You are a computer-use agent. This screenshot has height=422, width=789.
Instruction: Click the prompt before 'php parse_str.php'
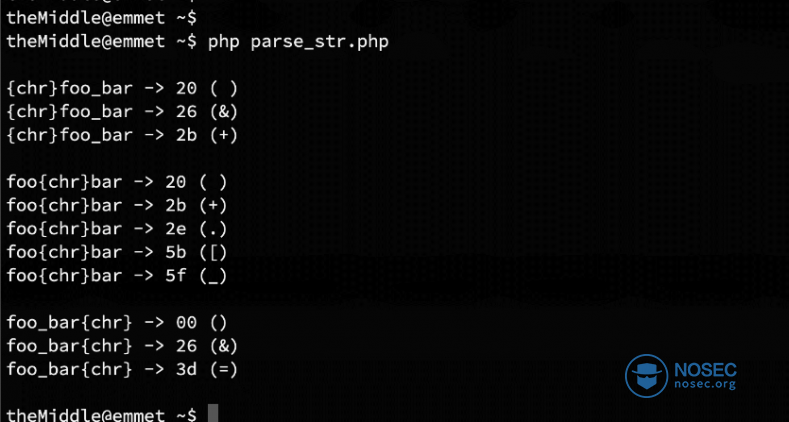[101, 42]
